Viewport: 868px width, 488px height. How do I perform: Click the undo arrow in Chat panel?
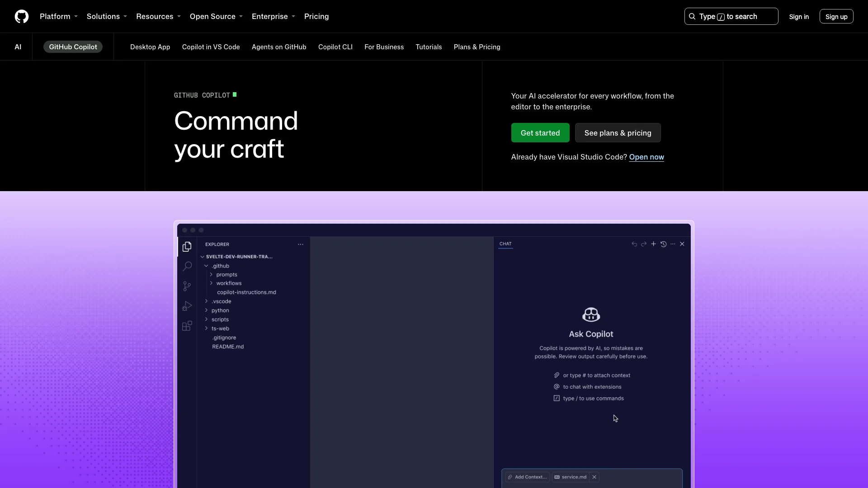coord(634,244)
